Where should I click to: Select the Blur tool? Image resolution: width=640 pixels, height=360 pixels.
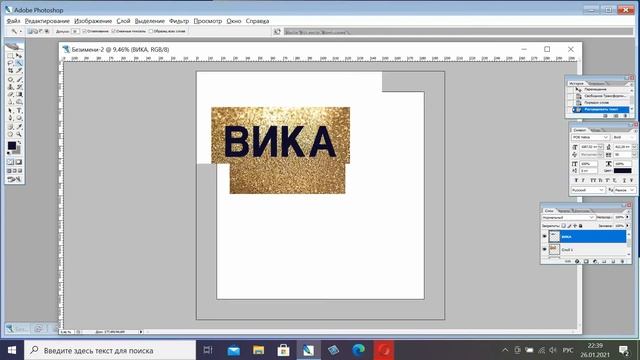(11, 102)
